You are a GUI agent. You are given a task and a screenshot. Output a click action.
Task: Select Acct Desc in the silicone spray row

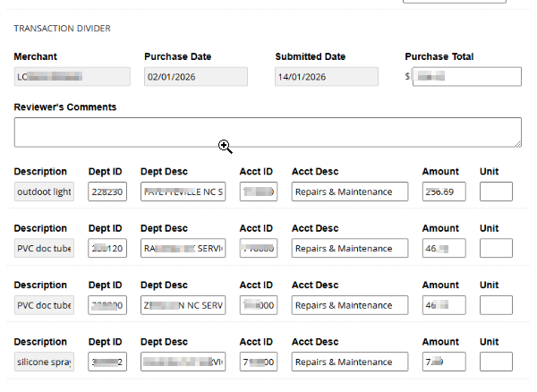350,362
